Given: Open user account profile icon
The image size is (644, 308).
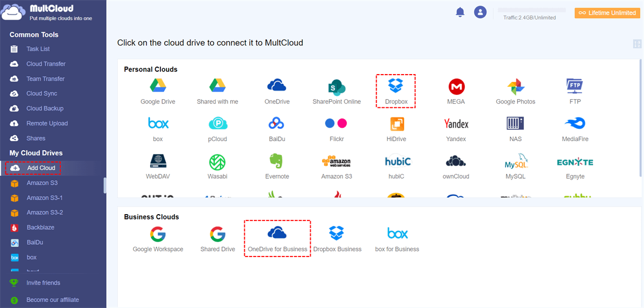Looking at the screenshot, I should (x=480, y=12).
